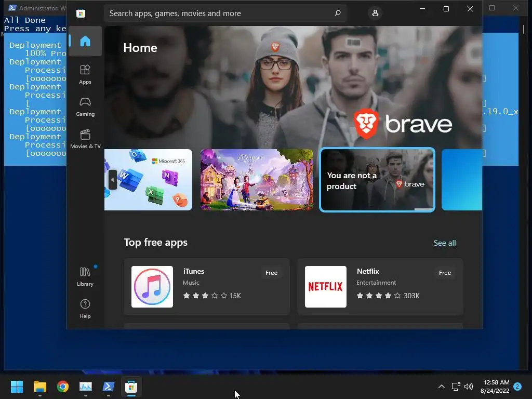Click the Top free apps heading

click(156, 243)
